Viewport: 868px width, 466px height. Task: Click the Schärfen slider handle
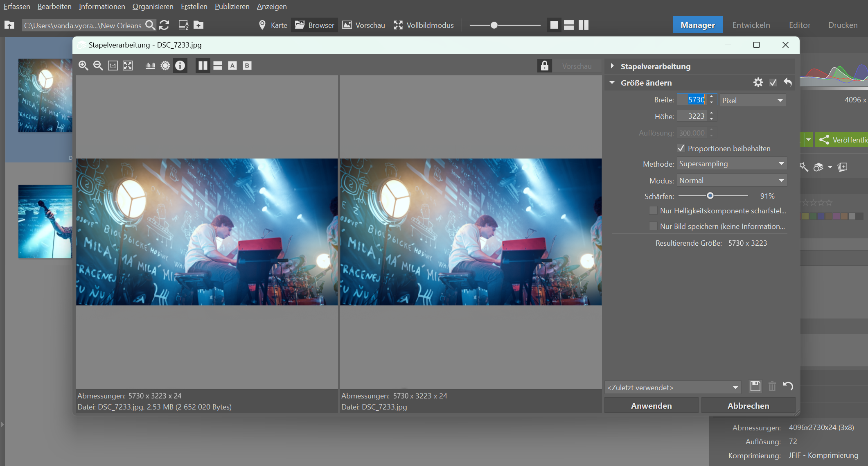tap(710, 196)
